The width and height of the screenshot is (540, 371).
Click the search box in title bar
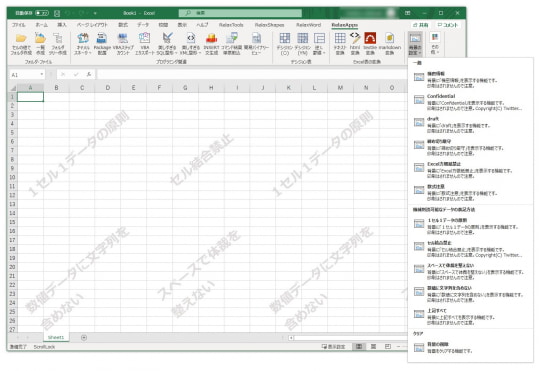tap(240, 13)
